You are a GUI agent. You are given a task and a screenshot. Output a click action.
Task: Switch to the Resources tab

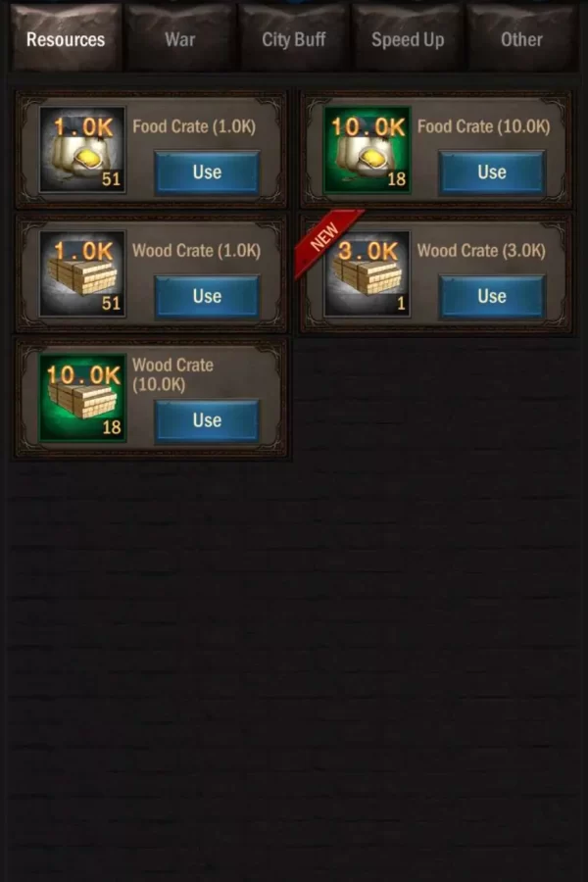pos(66,38)
